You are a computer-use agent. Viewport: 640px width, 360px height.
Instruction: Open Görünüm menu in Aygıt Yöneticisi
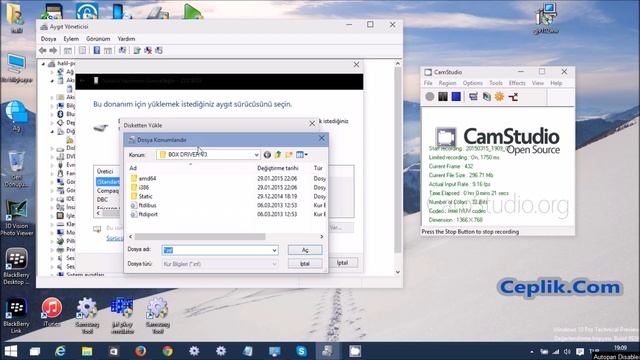(x=98, y=39)
